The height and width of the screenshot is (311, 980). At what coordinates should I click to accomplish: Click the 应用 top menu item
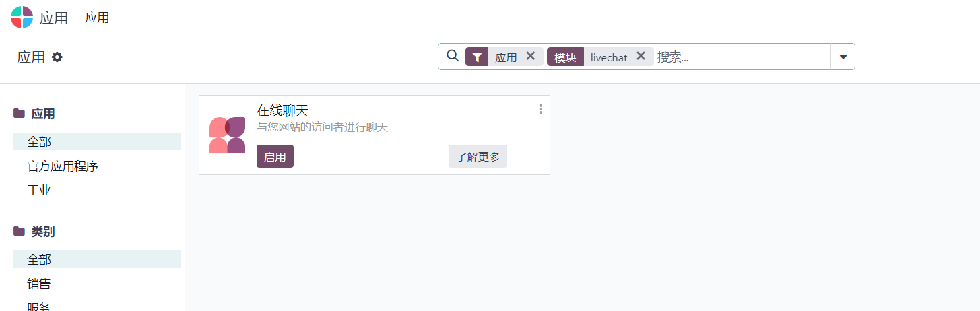[97, 18]
